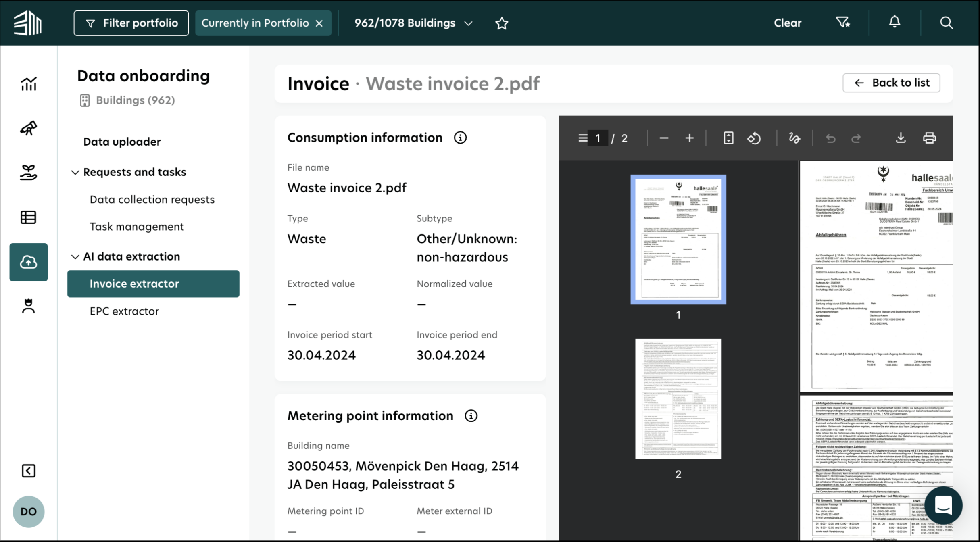Edit the PDF page number field
This screenshot has height=542, width=980.
point(598,138)
